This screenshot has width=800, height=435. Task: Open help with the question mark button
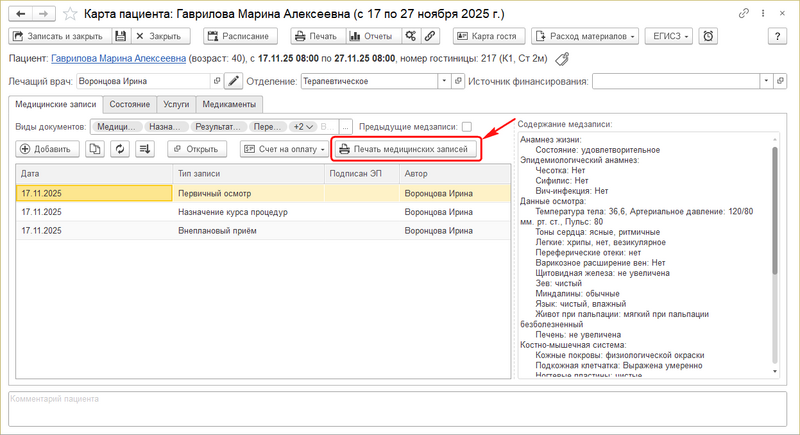point(777,36)
